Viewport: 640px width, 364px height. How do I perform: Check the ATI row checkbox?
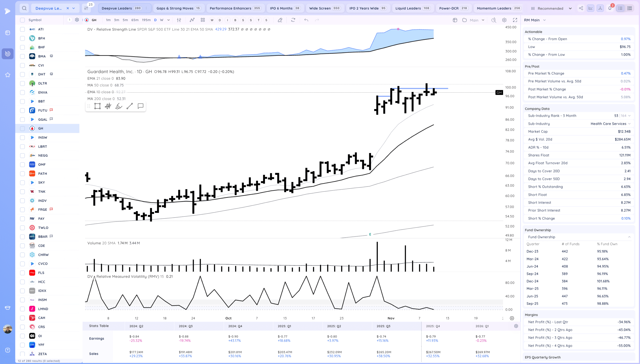tap(22, 29)
